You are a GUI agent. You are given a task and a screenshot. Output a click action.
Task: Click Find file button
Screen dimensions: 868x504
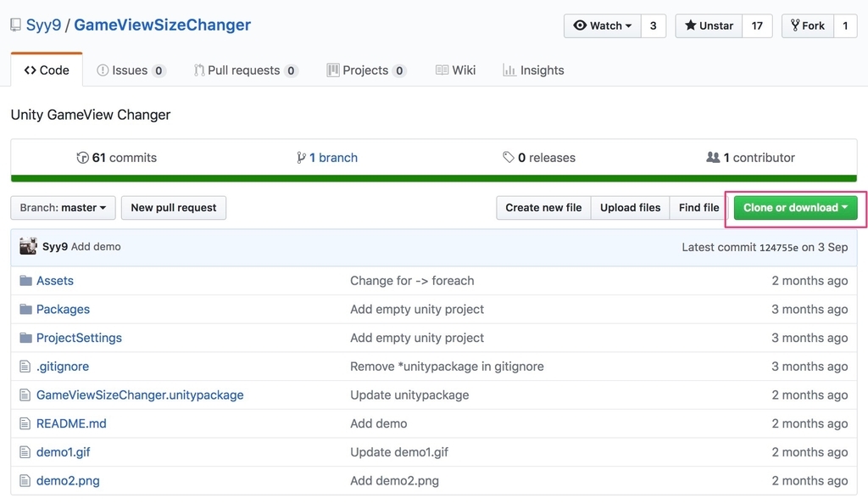coord(699,208)
